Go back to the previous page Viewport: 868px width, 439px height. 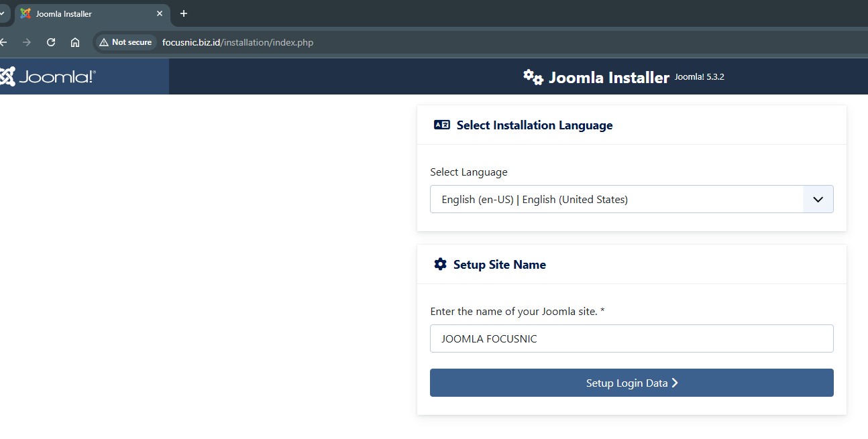[x=4, y=42]
